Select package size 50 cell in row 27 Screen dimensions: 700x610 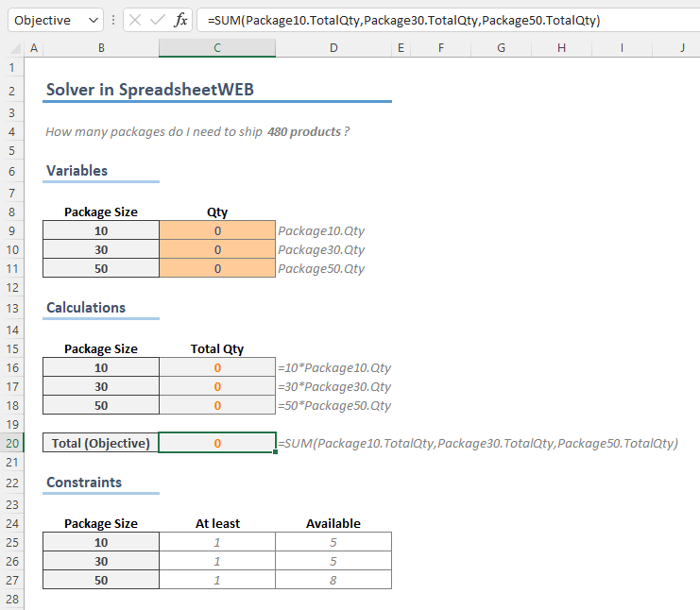[x=101, y=580]
